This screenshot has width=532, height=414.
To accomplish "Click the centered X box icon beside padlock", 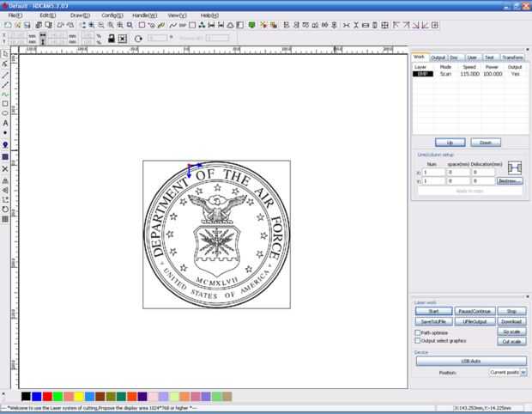I will coord(123,39).
